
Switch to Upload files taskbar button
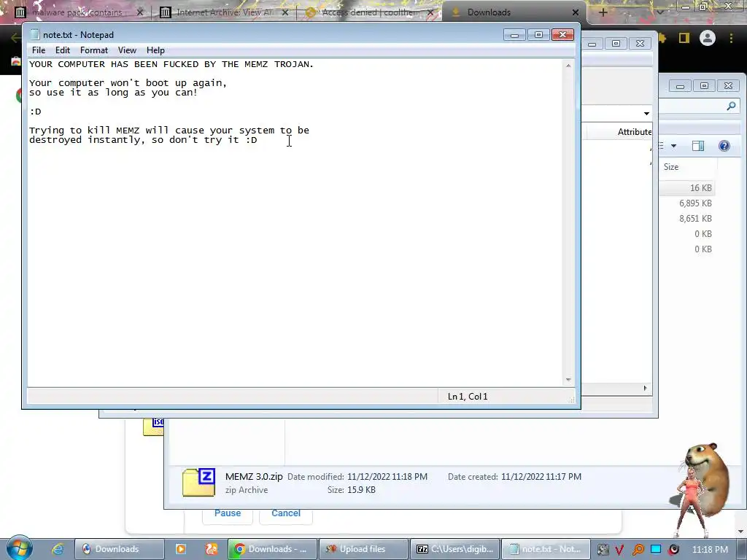point(363,549)
